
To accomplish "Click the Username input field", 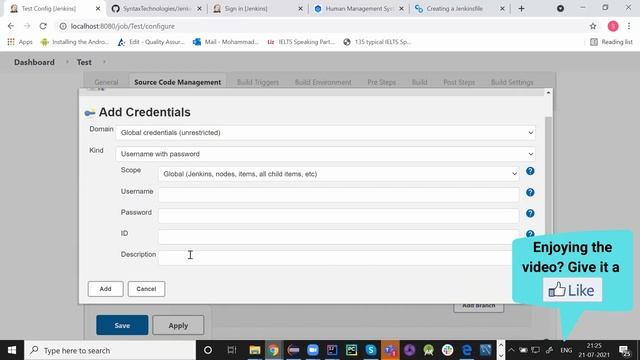I will pyautogui.click(x=339, y=195).
